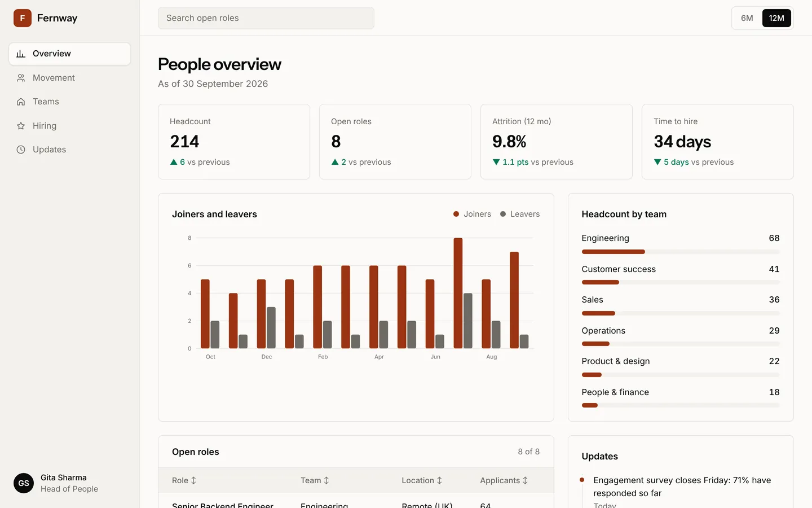Navigate to Hiring
Viewport: 812px width, 508px height.
pyautogui.click(x=70, y=126)
